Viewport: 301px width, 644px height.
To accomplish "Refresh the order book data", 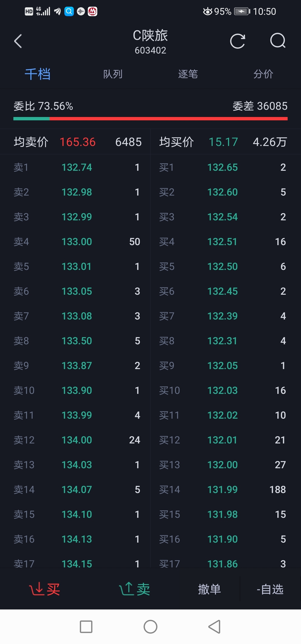I will tap(237, 41).
